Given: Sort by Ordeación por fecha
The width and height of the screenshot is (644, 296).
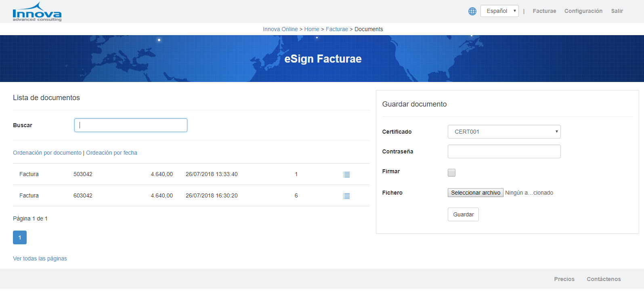Looking at the screenshot, I should (111, 153).
